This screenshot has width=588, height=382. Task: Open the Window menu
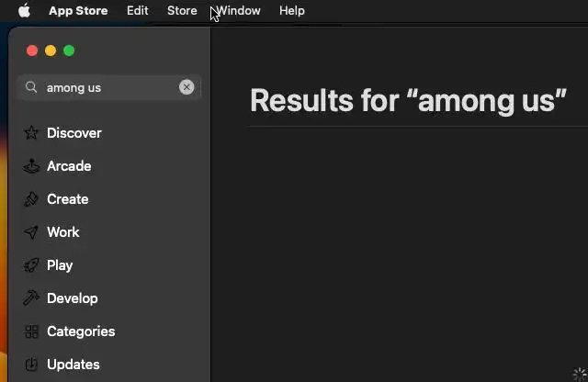tap(239, 11)
